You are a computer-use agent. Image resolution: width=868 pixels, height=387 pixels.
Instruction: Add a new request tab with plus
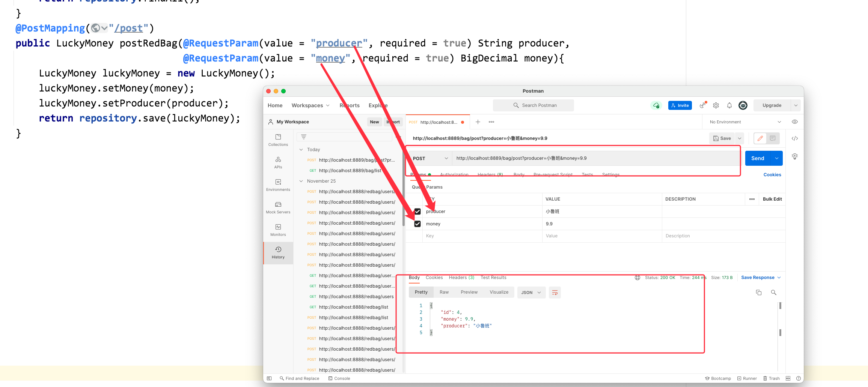[x=478, y=122]
